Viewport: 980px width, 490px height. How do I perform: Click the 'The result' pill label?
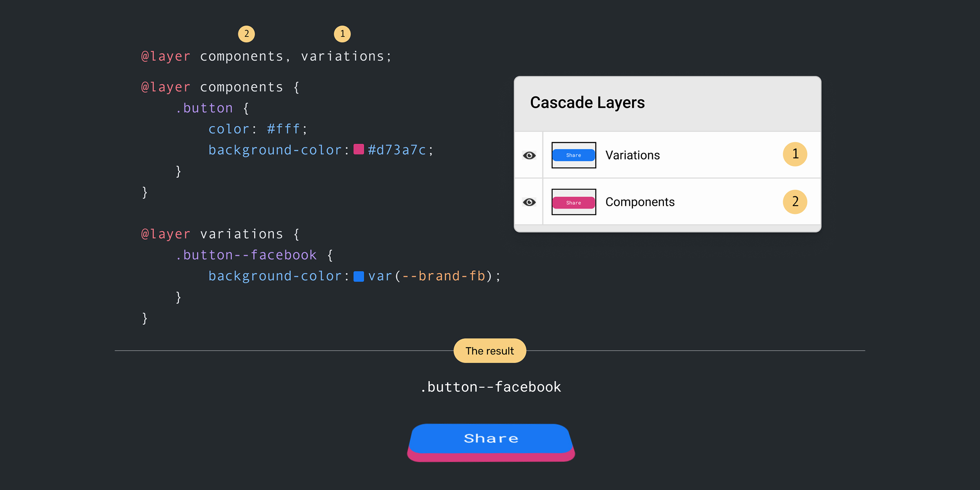490,351
